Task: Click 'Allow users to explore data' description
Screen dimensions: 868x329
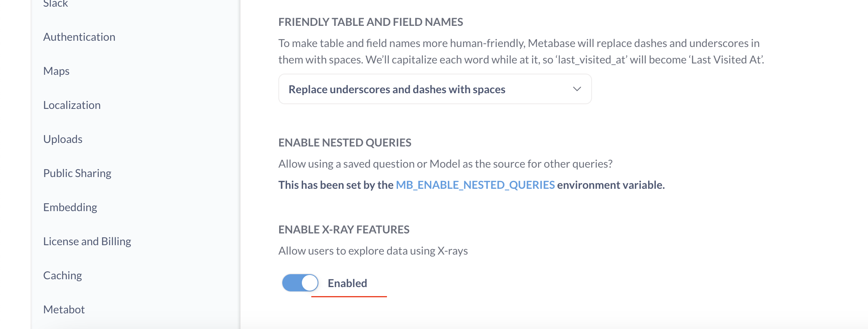Action: [373, 251]
